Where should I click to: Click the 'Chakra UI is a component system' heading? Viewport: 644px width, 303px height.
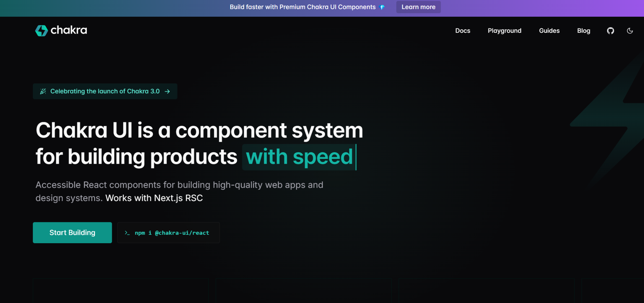pos(199,130)
